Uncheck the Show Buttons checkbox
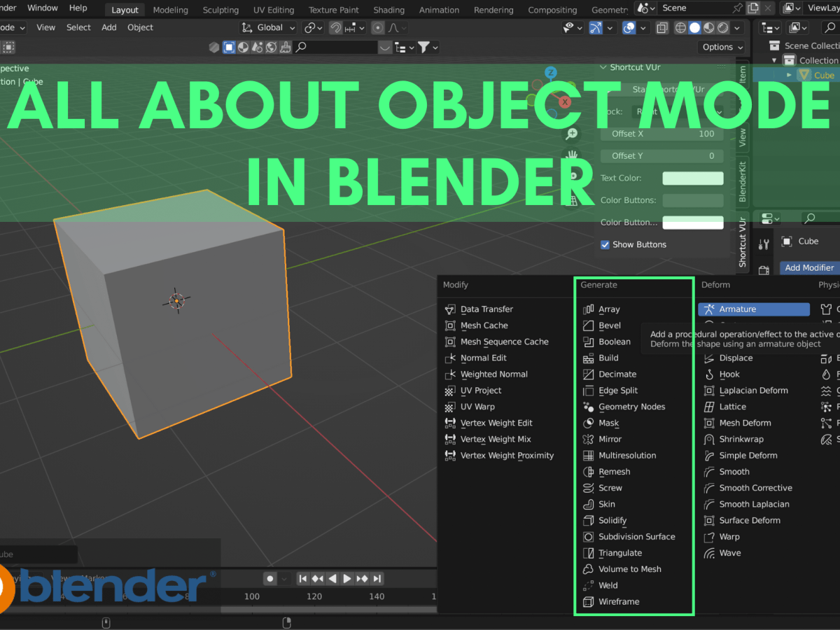Viewport: 840px width, 630px height. pyautogui.click(x=605, y=244)
